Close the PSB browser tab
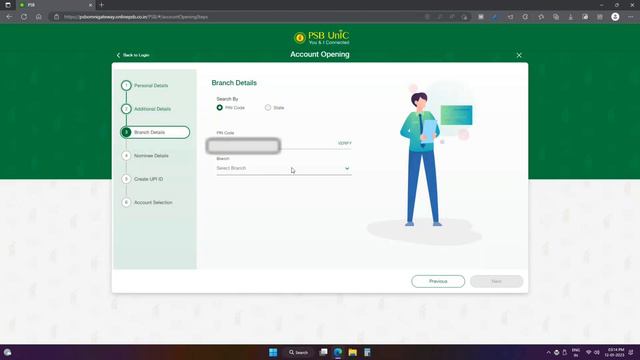This screenshot has height=360, width=640. [x=91, y=5]
